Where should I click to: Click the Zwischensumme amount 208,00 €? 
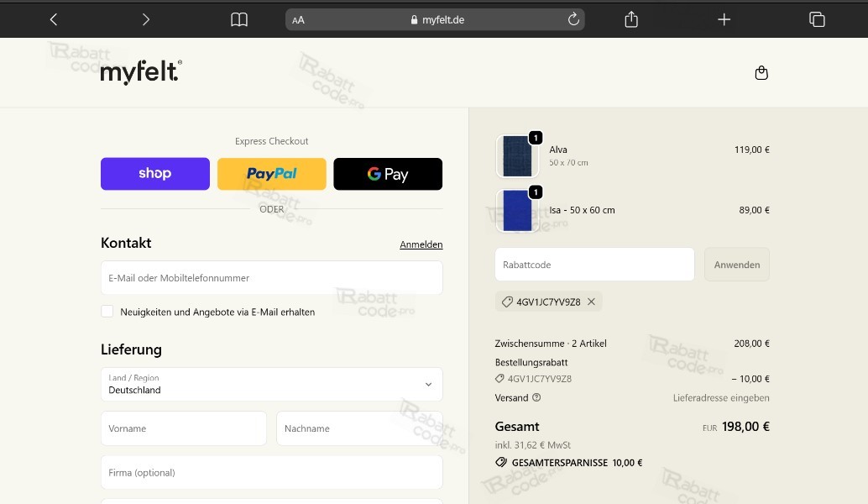coord(752,344)
